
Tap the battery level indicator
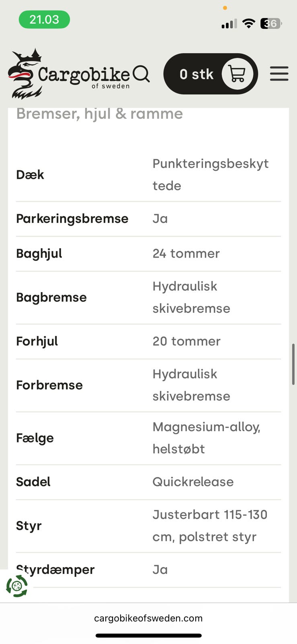(x=271, y=24)
